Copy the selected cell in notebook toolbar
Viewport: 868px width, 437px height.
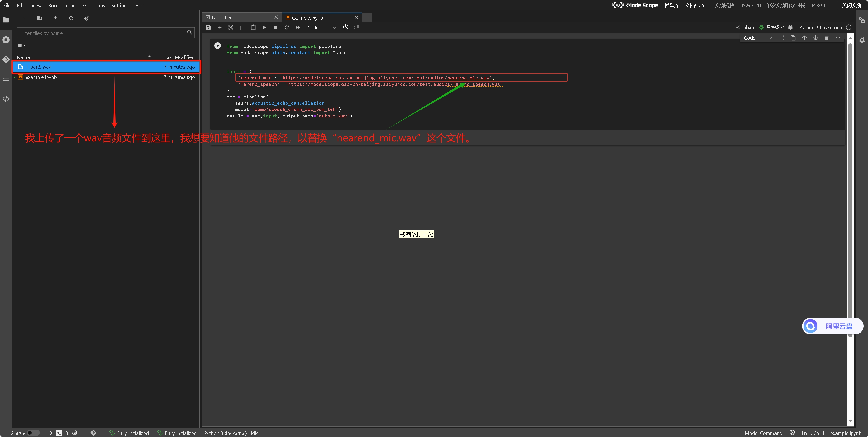pos(242,27)
